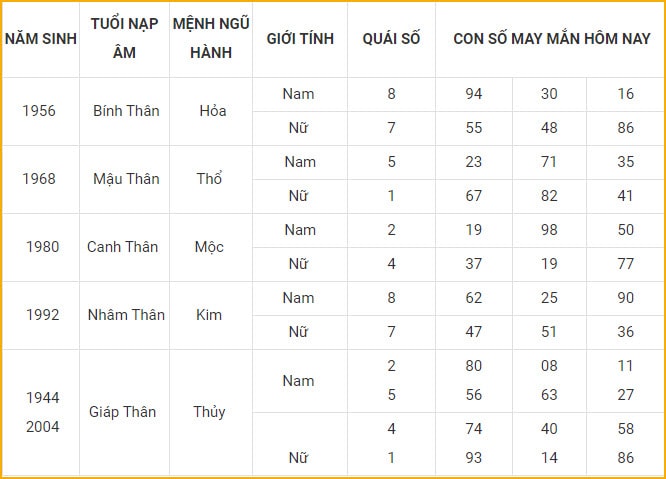Click the MỆNH NGŨ HÀNH header
The height and width of the screenshot is (479, 666).
[211, 39]
